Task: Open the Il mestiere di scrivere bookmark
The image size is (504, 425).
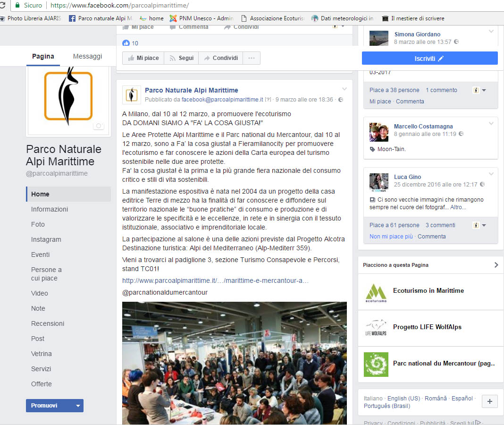Action: 413,18
